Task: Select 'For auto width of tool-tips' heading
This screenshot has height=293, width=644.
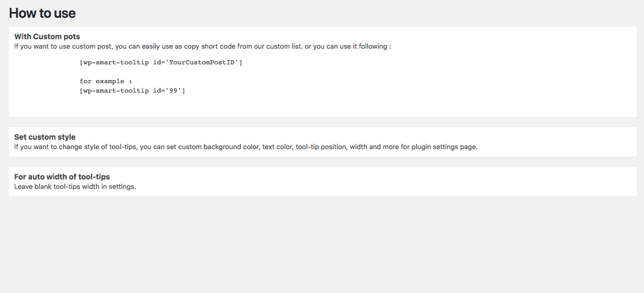Action: pyautogui.click(x=62, y=177)
